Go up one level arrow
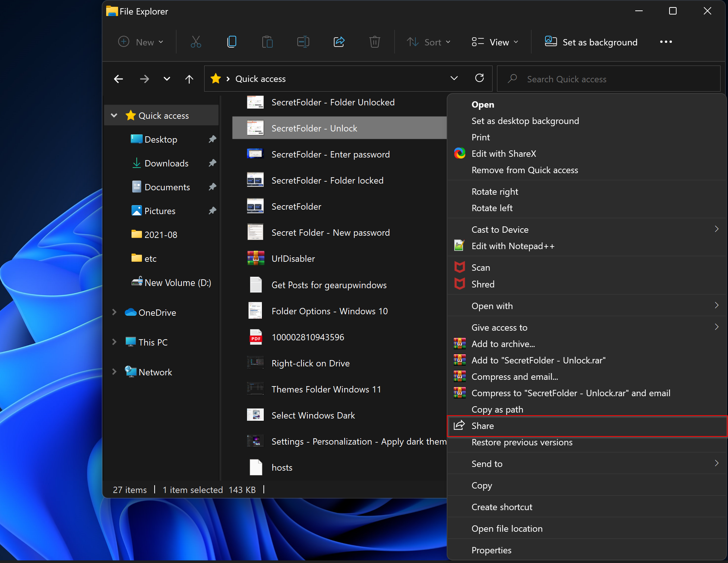The image size is (728, 563). click(189, 79)
